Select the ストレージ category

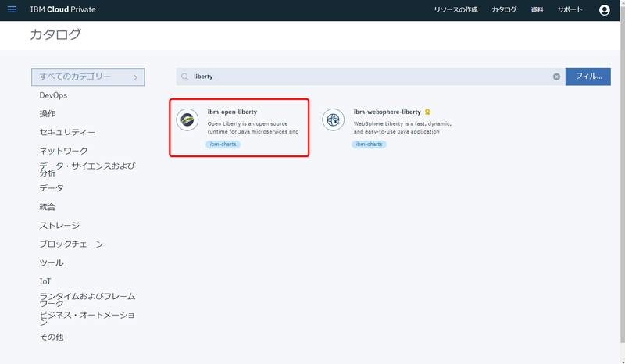point(59,225)
